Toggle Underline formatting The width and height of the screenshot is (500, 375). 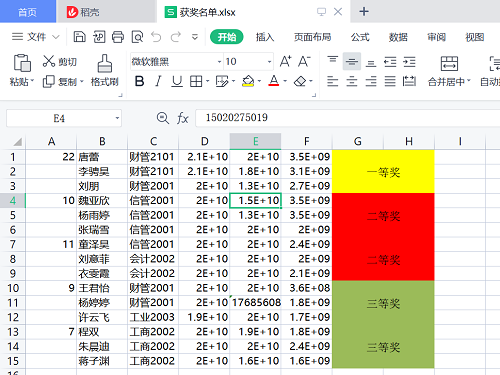tap(177, 81)
